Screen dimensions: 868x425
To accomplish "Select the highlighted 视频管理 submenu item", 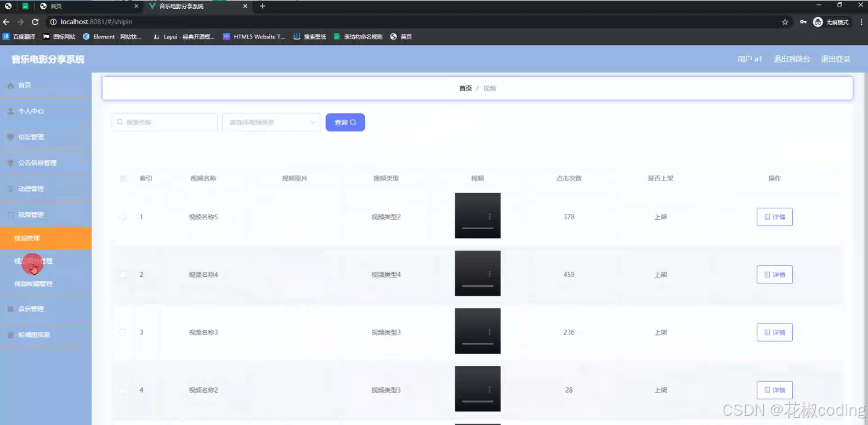I will (46, 239).
